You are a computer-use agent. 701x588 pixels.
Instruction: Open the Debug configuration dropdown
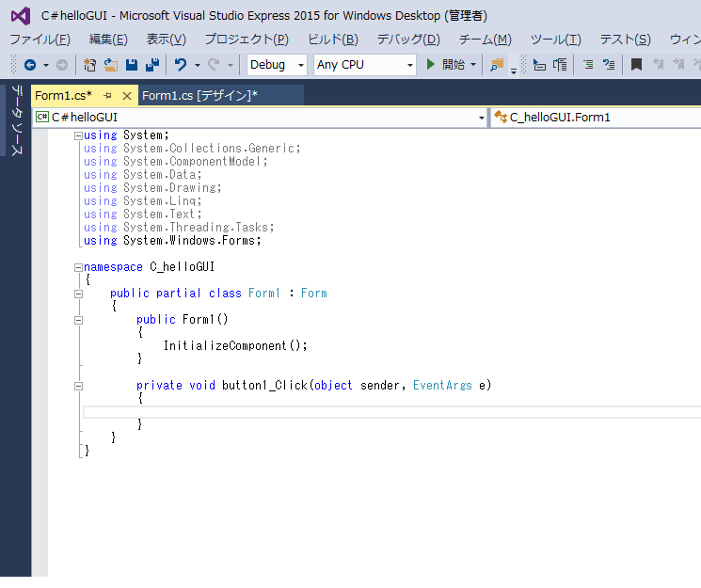(x=277, y=65)
